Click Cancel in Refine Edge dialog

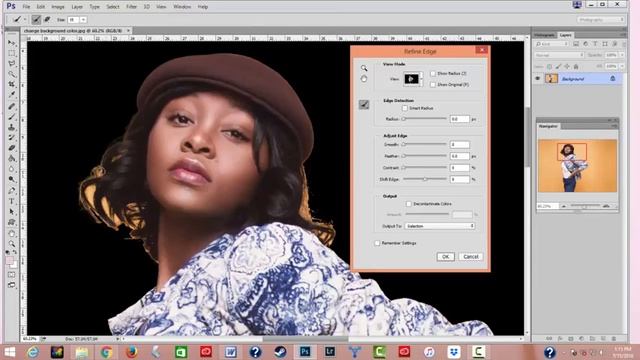pyautogui.click(x=471, y=256)
